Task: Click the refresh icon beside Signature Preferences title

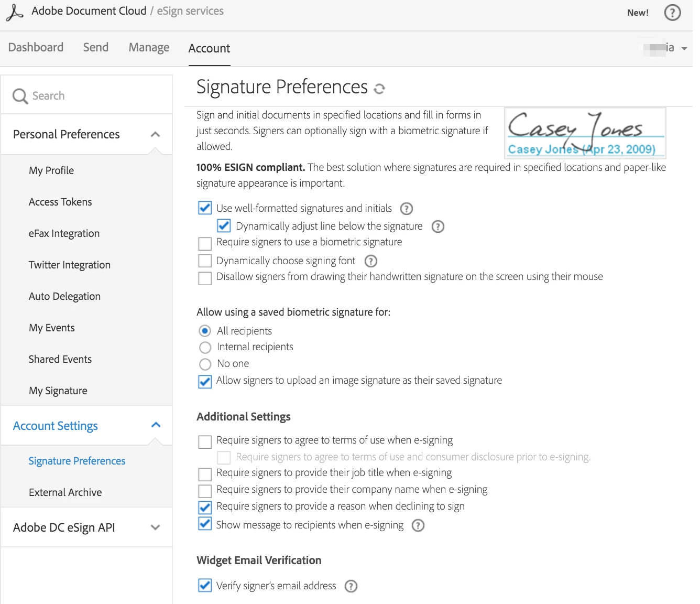Action: pyautogui.click(x=379, y=89)
